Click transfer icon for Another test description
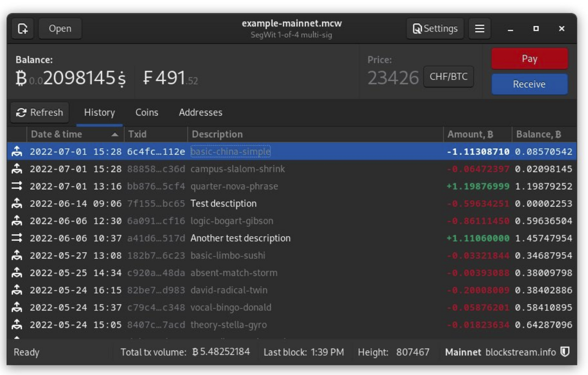Screen dimensions: 588x375 (17, 238)
